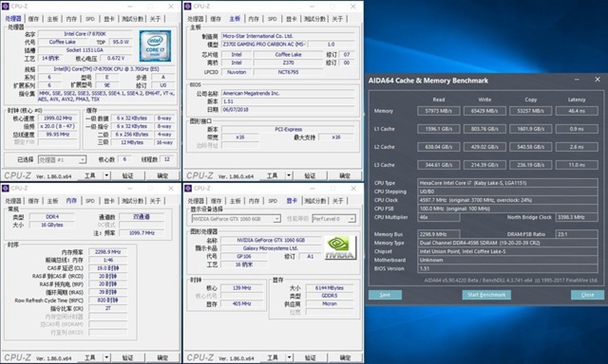The image size is (608, 364).
Task: Click CPU-Z icon in processor window title bar
Action: [5, 6]
